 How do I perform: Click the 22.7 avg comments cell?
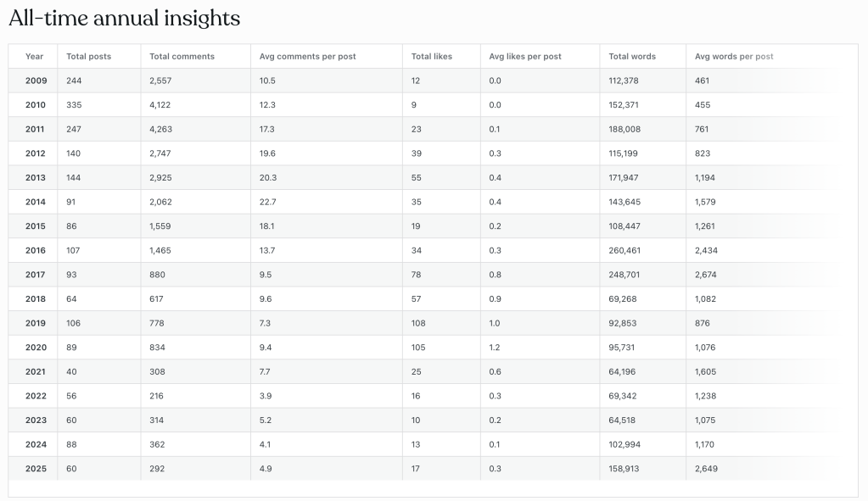tap(268, 203)
